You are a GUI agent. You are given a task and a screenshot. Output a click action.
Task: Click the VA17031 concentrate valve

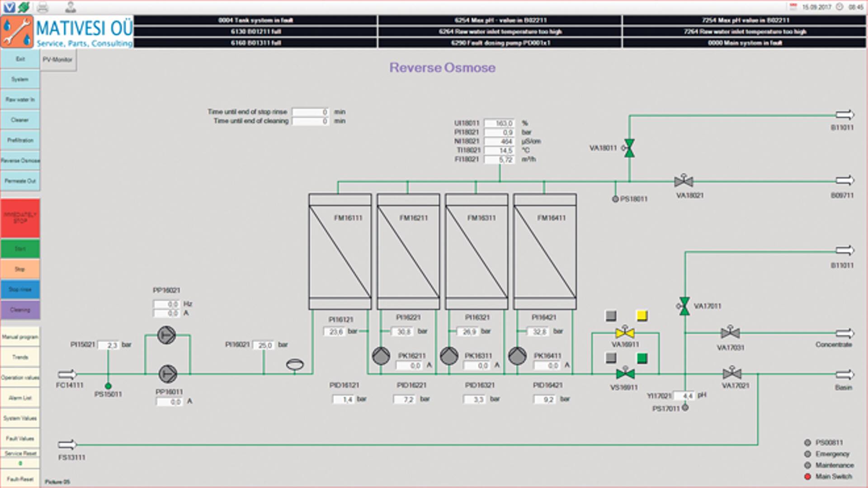pos(730,333)
